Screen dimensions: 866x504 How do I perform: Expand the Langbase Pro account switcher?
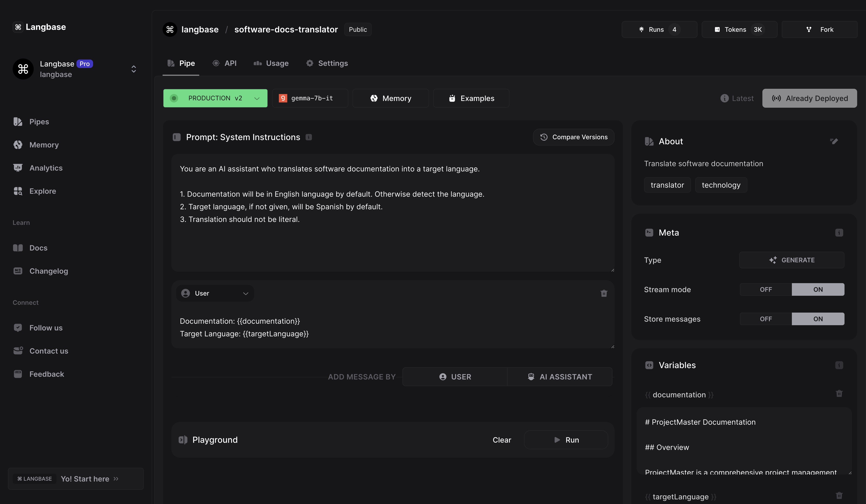tap(134, 69)
